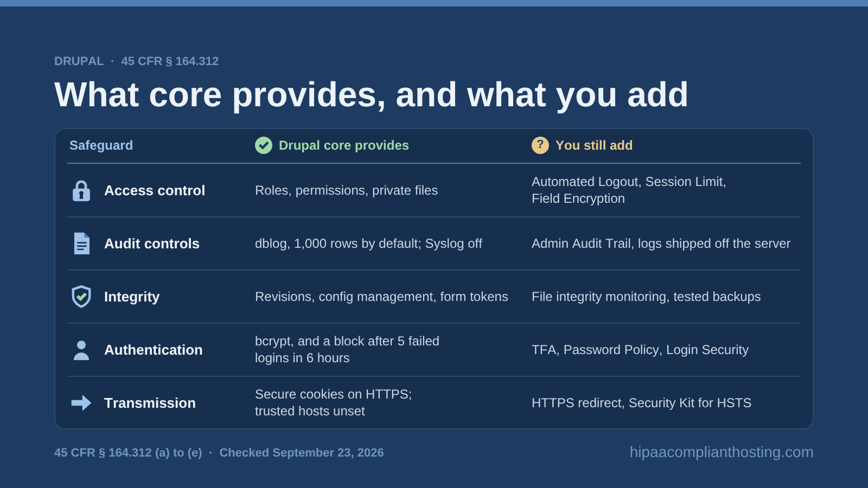
Task: Click 'Admin Audit Trail, logs shipped' cell
Action: click(x=661, y=243)
